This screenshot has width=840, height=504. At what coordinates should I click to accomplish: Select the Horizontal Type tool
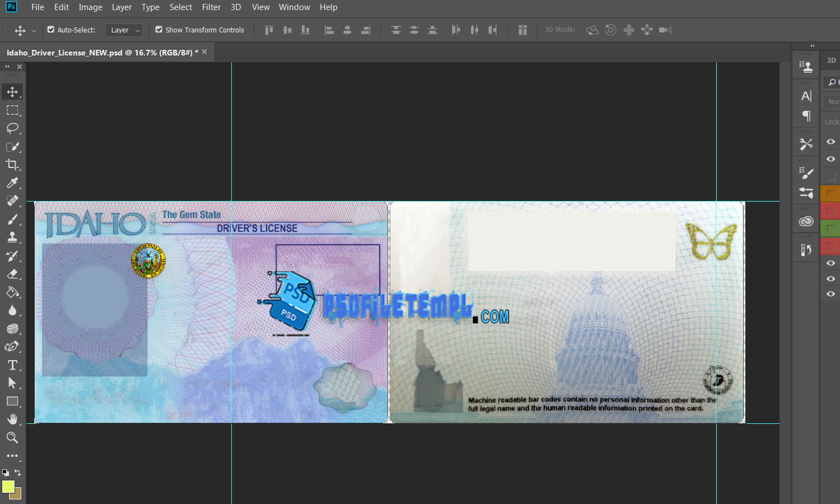12,365
